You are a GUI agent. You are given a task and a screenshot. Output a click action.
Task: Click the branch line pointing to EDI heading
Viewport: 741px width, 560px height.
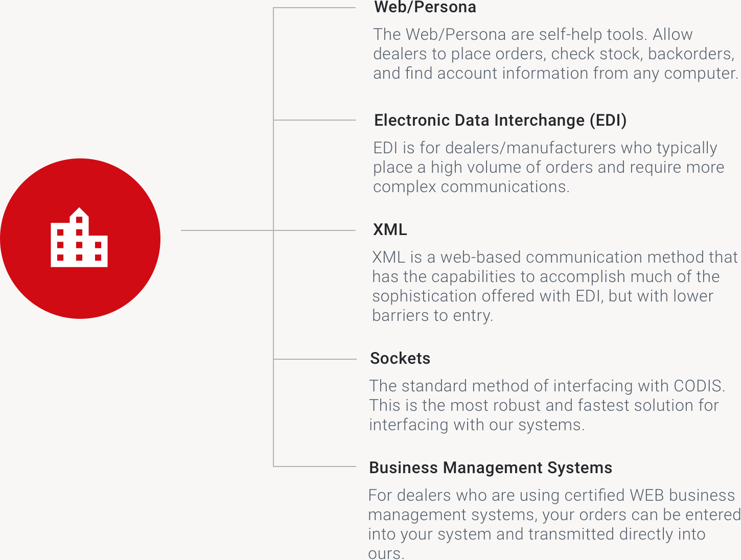314,120
